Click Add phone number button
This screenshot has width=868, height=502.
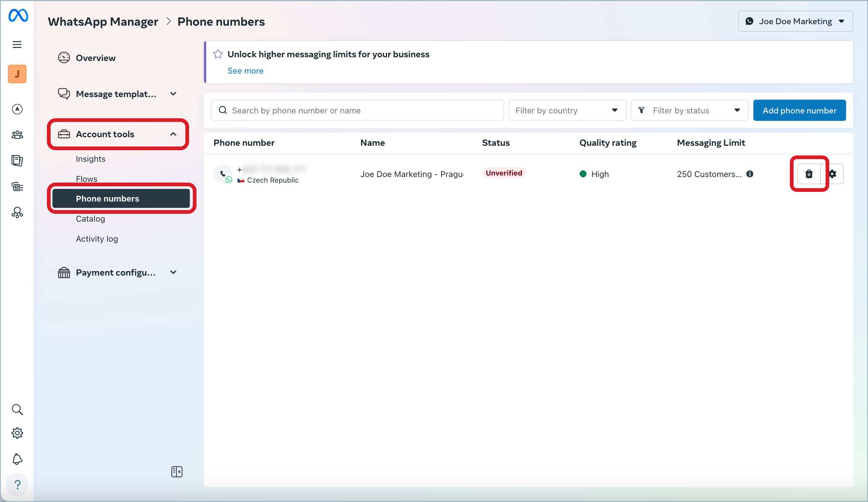coord(799,109)
